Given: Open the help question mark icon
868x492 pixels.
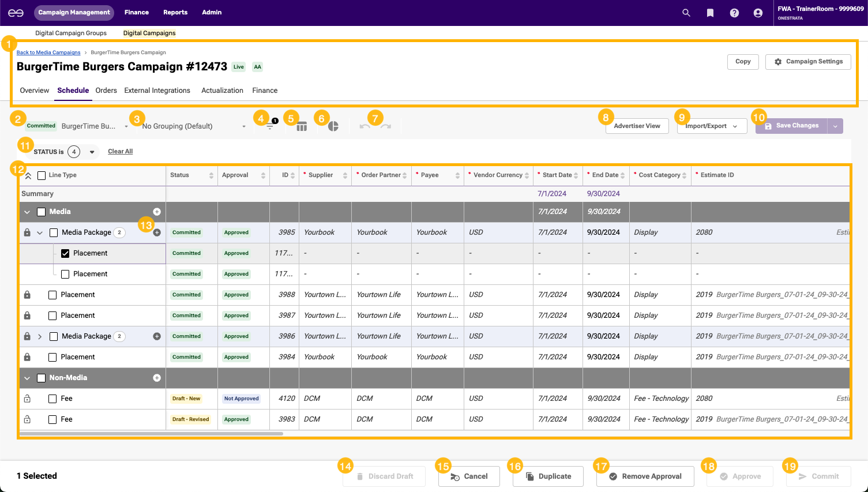Looking at the screenshot, I should point(734,13).
